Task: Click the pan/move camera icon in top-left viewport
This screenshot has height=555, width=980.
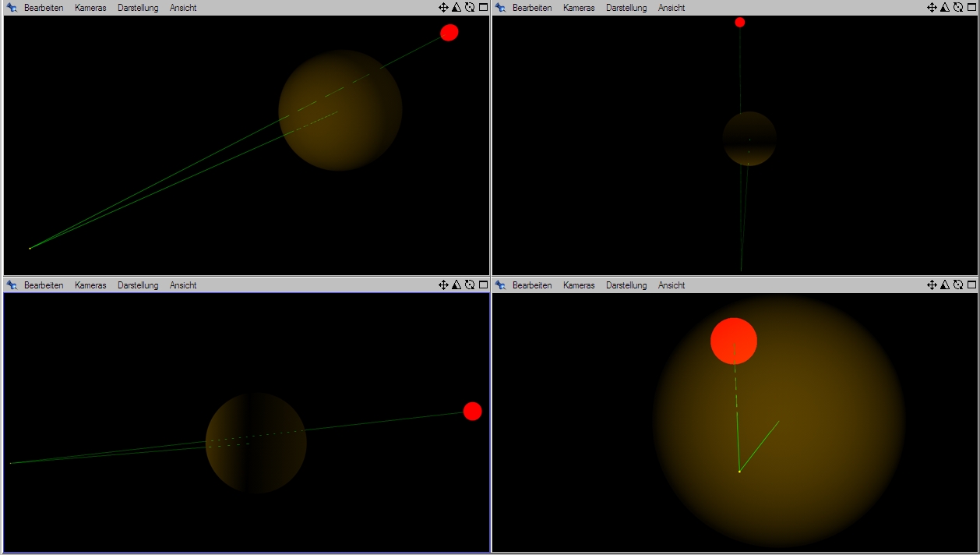Action: click(443, 7)
